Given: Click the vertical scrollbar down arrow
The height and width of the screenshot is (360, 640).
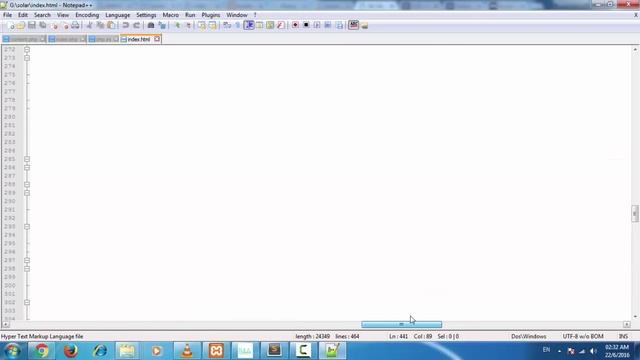Looking at the screenshot, I should [x=635, y=316].
